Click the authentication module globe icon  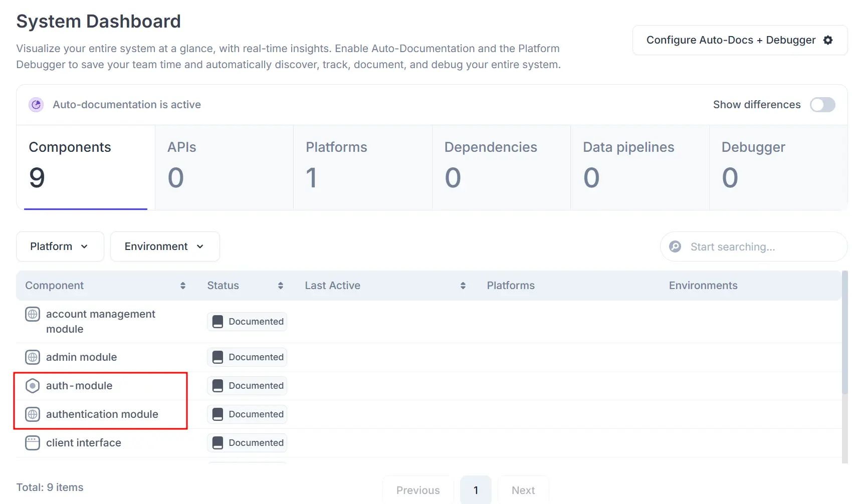[x=33, y=414]
